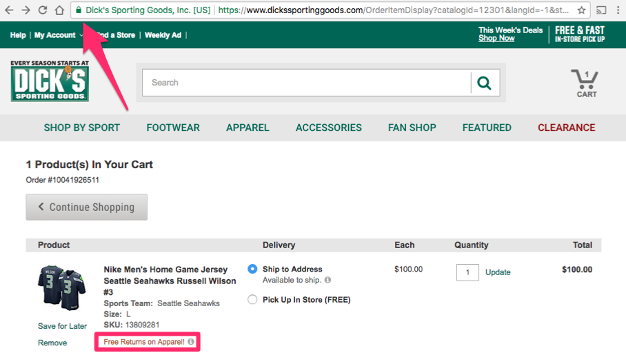This screenshot has height=364, width=626.
Task: Open the browser home page icon
Action: (x=59, y=10)
